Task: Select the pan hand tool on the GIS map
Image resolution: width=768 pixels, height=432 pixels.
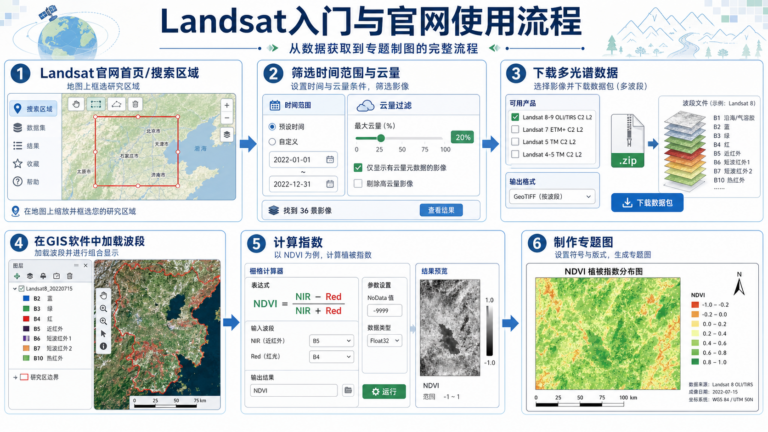Action: pos(103,296)
